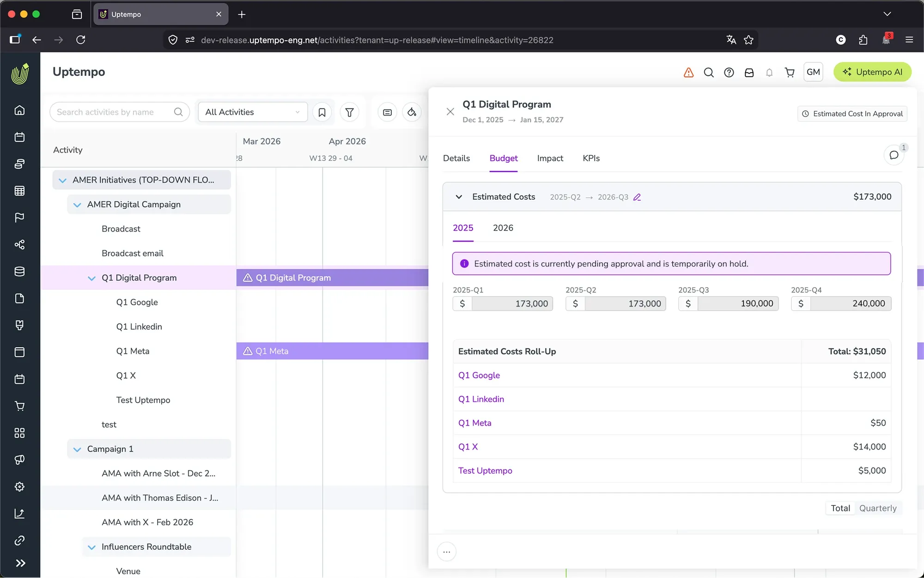
Task: Open the megaphone sidebar icon
Action: click(x=19, y=460)
